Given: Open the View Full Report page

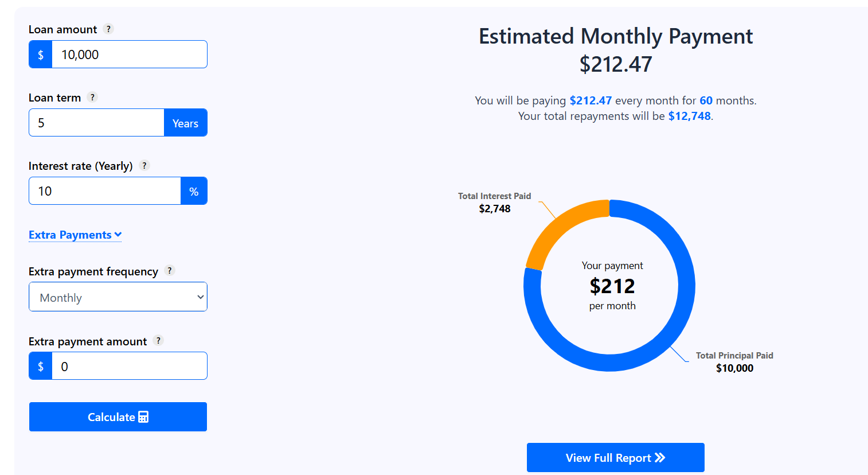Looking at the screenshot, I should tap(615, 457).
